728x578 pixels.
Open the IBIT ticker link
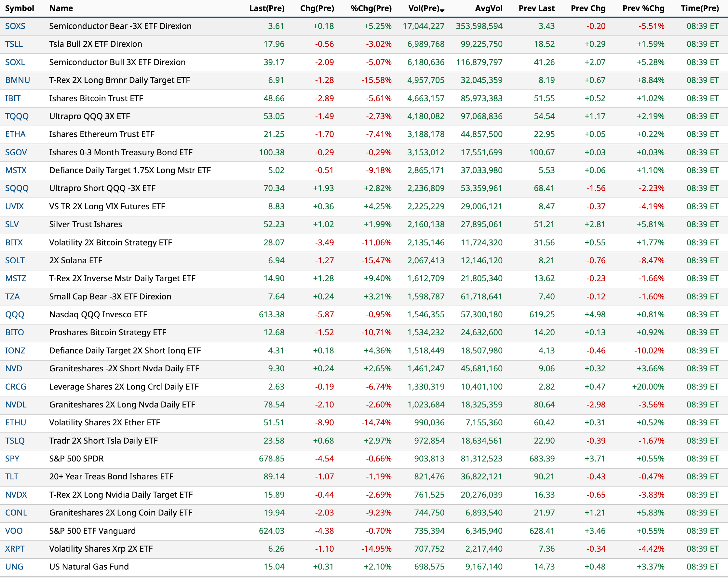[x=13, y=98]
